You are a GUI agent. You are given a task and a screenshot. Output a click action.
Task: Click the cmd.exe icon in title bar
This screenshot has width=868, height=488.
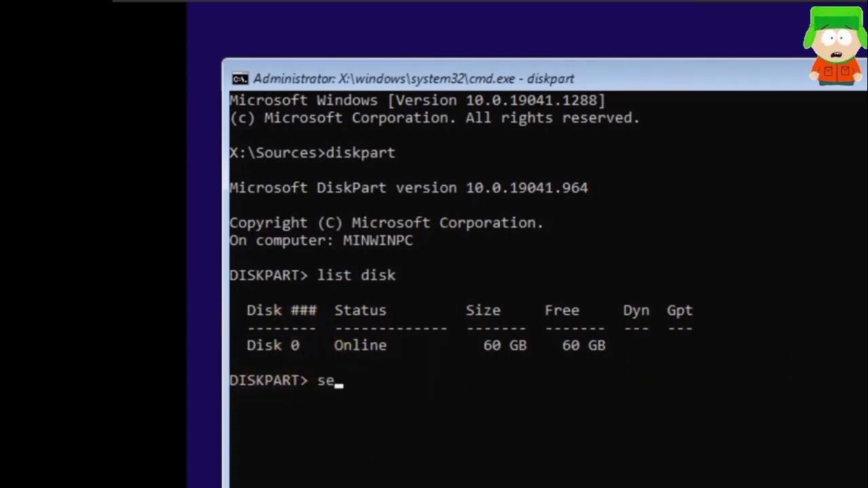(x=240, y=79)
